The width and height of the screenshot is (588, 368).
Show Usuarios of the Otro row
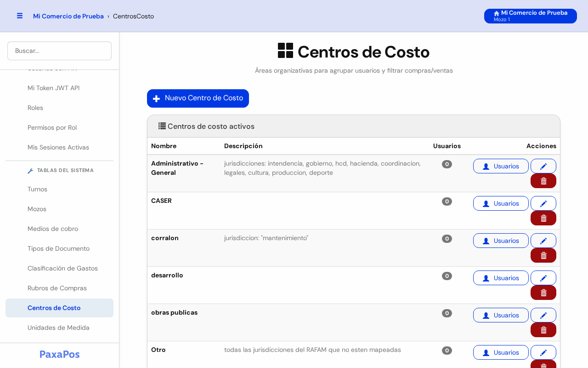(x=501, y=352)
